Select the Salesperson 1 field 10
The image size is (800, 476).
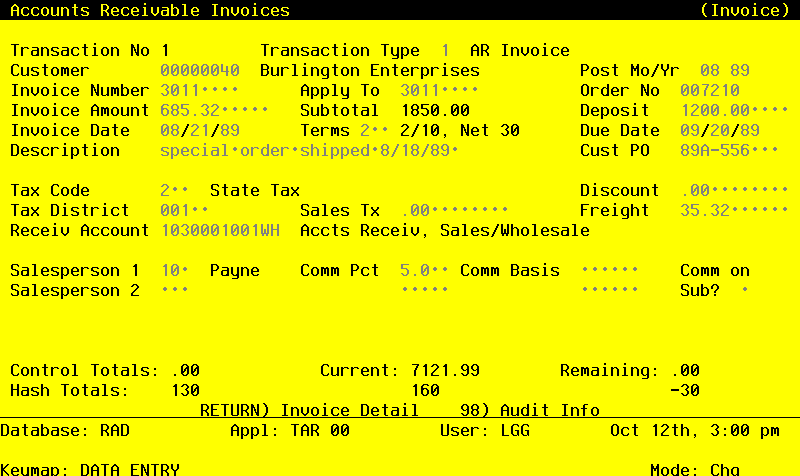tap(174, 270)
